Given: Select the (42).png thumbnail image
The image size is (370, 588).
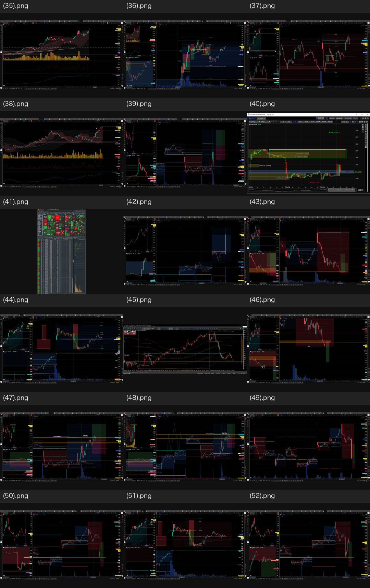Looking at the screenshot, I should (x=185, y=251).
